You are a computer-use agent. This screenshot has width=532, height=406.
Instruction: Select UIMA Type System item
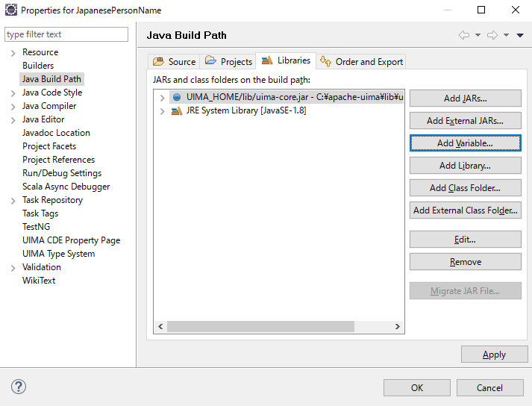(x=58, y=254)
